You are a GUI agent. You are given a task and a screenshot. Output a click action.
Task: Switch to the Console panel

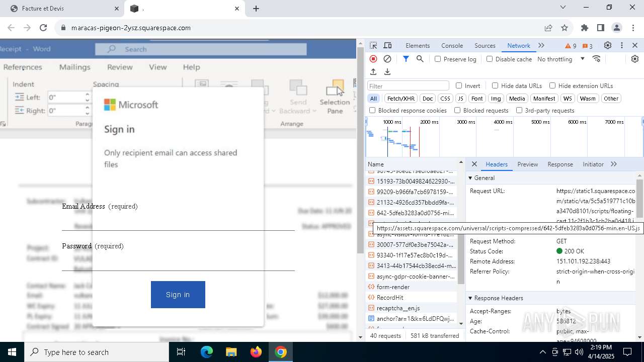tap(452, 46)
